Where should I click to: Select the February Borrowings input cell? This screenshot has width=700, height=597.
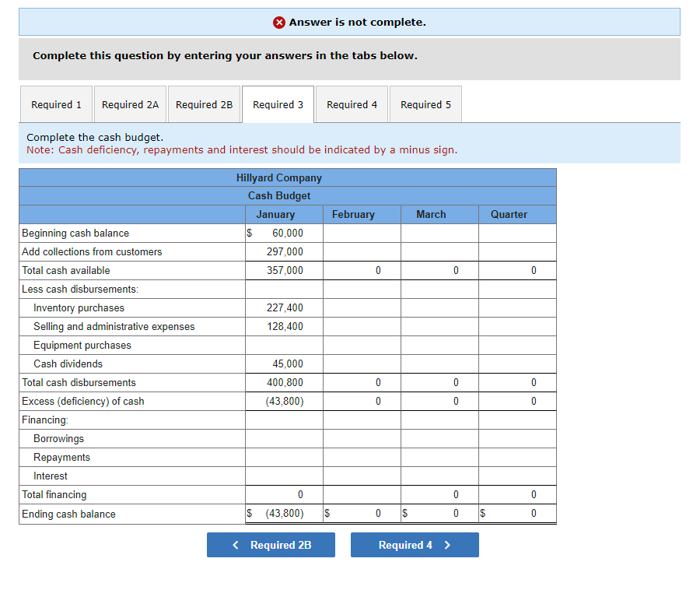pyautogui.click(x=362, y=438)
